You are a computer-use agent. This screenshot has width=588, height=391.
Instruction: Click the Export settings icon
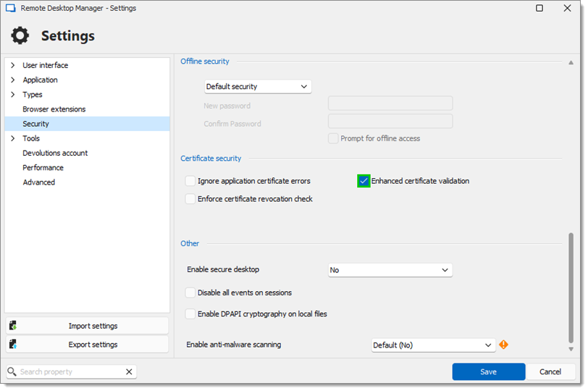[x=13, y=344]
